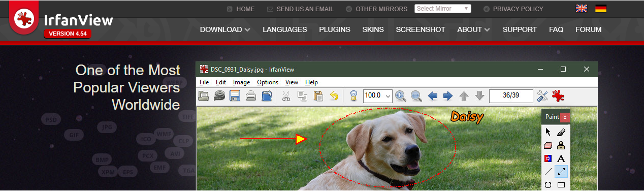Select the text A tool in Paint panel
Screen dimensions: 644x193
click(561, 158)
